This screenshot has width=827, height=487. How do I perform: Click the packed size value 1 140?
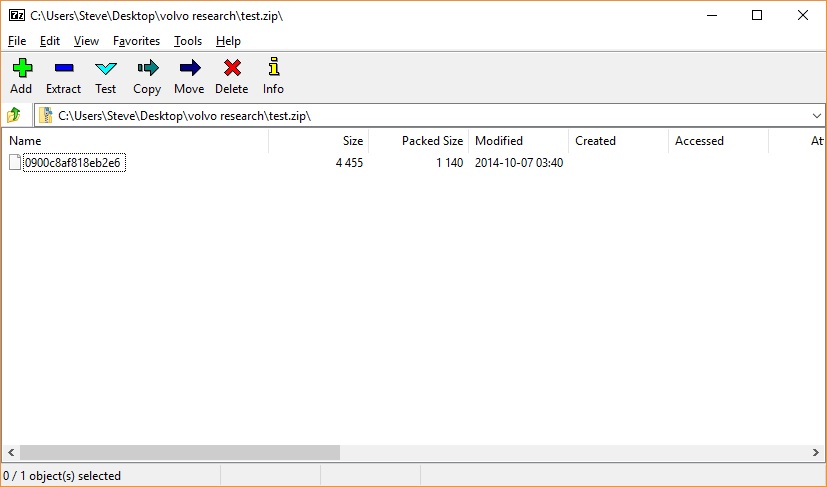449,163
